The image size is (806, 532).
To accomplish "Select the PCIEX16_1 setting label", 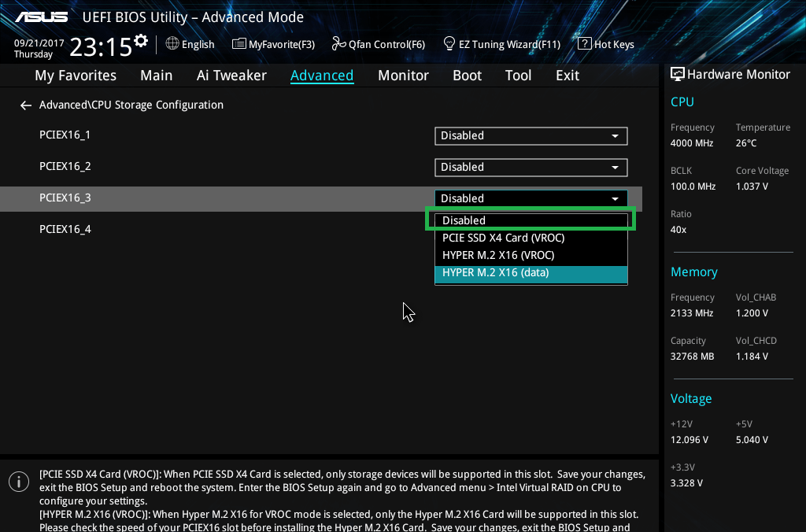I will click(65, 135).
